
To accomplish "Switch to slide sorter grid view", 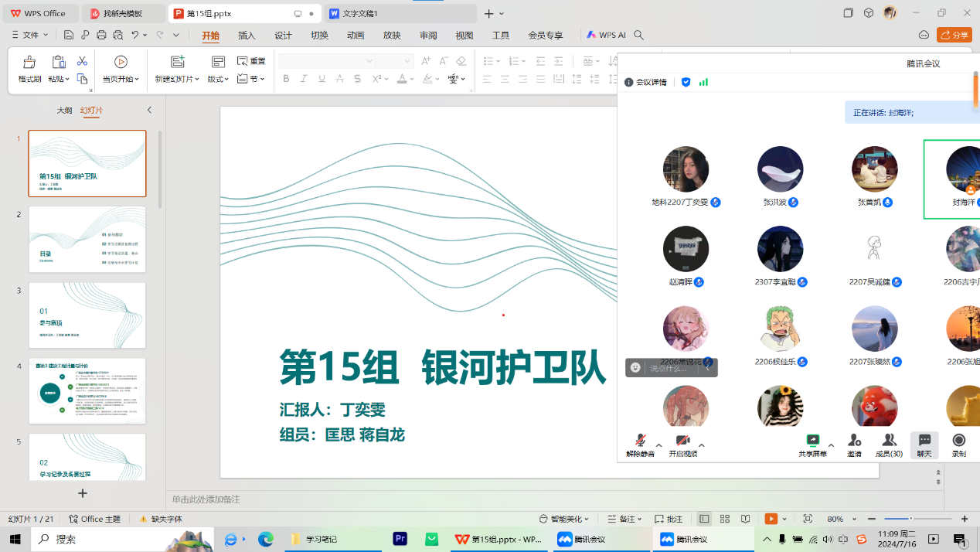I will click(x=724, y=519).
